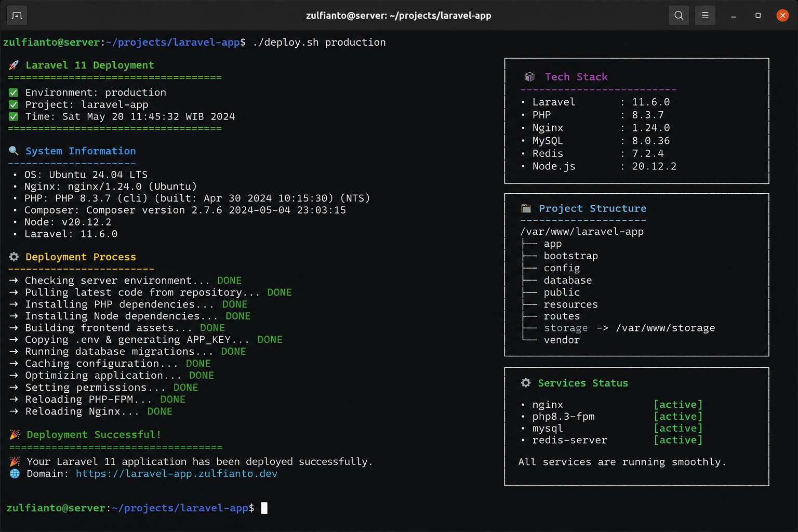
Task: Click the [active] status beside nginx
Action: (x=678, y=404)
